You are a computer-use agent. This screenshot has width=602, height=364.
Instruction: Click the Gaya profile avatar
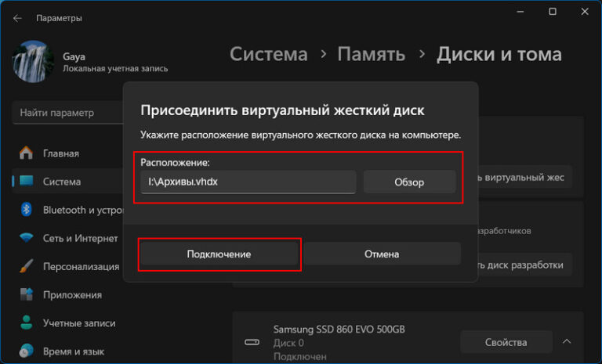[32, 62]
